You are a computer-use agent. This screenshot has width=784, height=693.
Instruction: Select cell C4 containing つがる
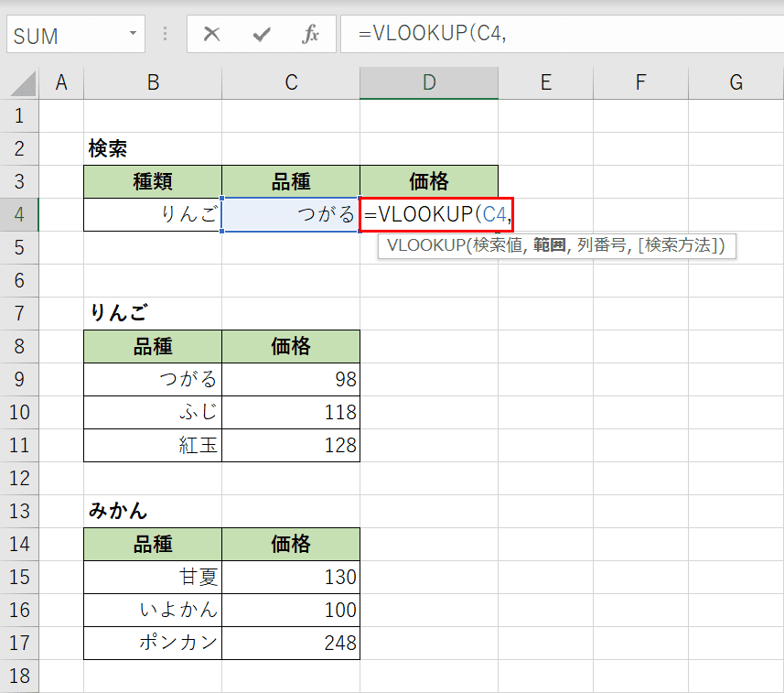pyautogui.click(x=291, y=214)
